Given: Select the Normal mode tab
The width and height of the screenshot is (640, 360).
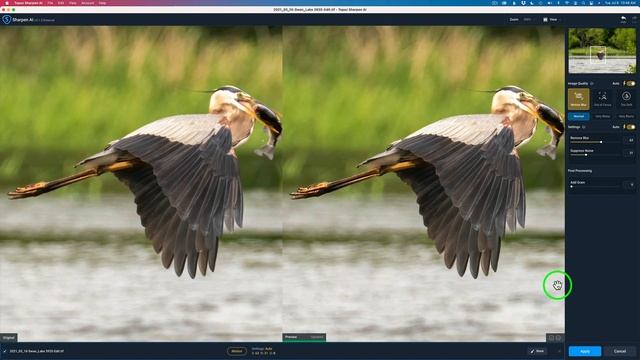Looking at the screenshot, I should (578, 116).
